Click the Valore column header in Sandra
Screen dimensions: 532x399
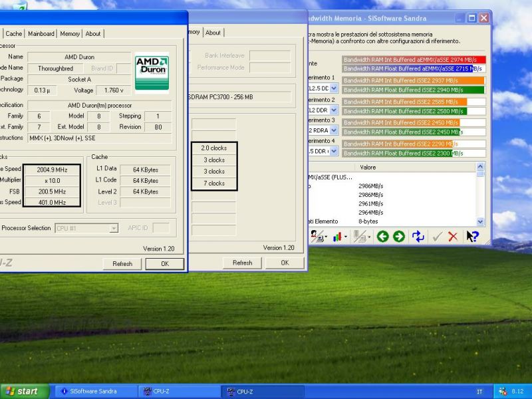point(415,168)
